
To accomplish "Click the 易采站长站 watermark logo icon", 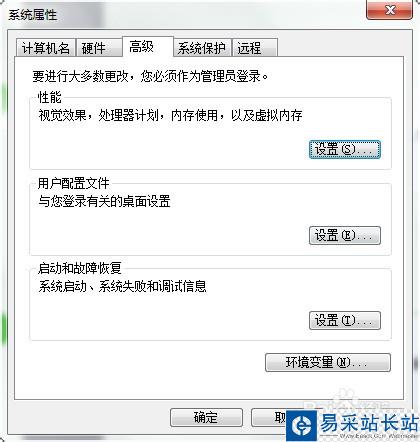I will [x=302, y=426].
